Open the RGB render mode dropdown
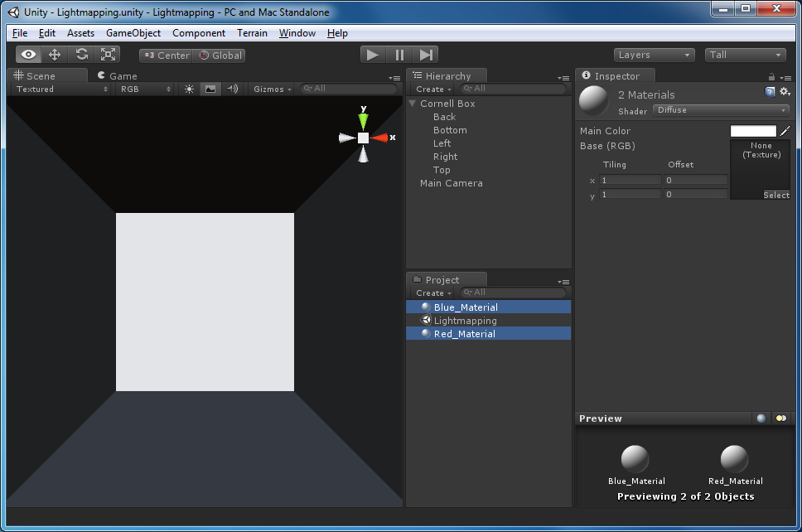 tap(145, 89)
